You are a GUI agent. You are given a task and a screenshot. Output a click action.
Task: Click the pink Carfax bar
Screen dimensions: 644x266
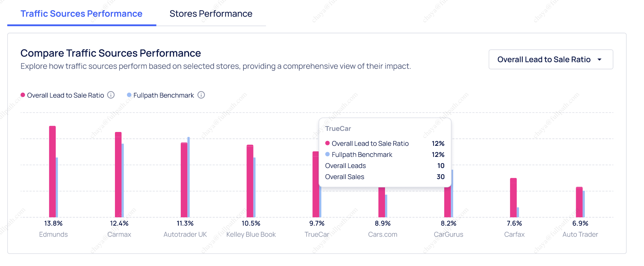tap(513, 197)
